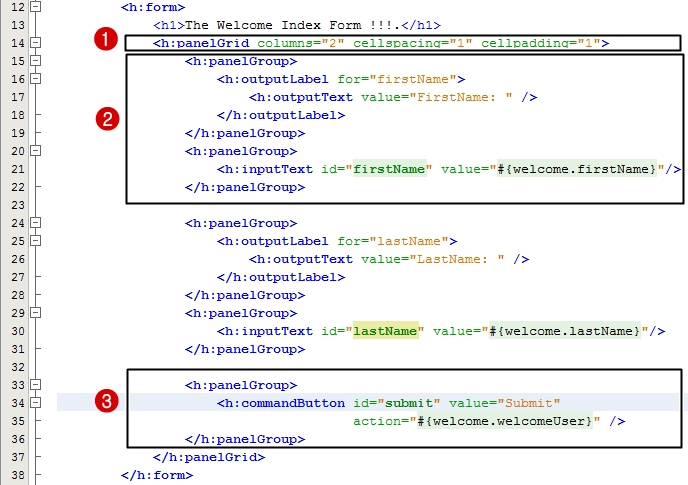Collapse the fold at line 14 h:panelGrid

click(x=36, y=43)
